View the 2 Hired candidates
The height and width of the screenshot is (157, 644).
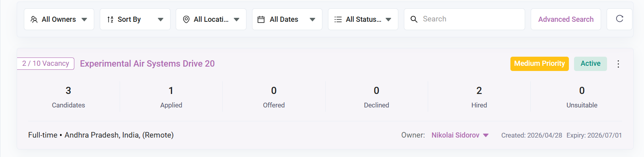(x=479, y=97)
